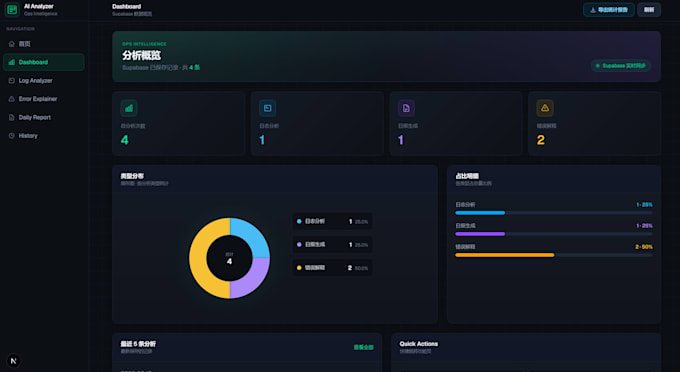This screenshot has width=680, height=372.
Task: Click the '2 · 50%' value label
Action: point(644,247)
